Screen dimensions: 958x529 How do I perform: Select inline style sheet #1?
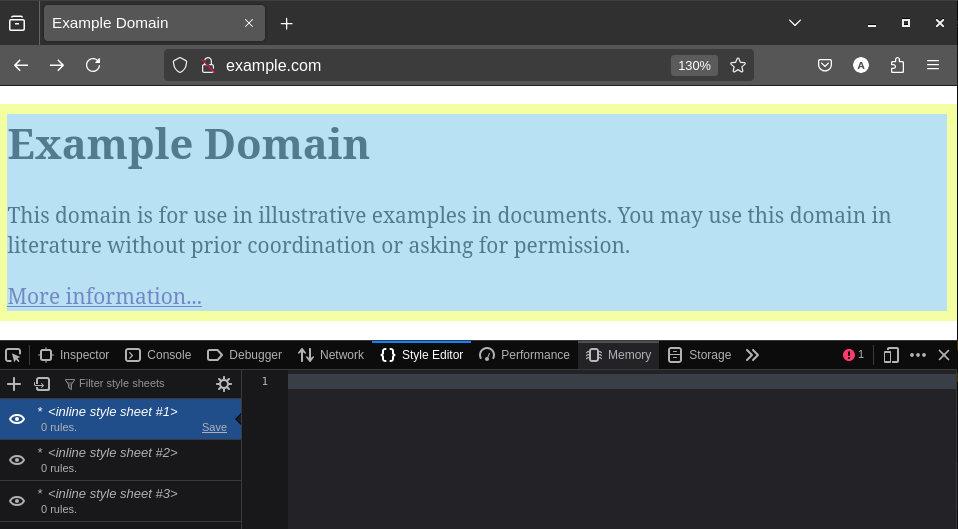click(x=120, y=419)
